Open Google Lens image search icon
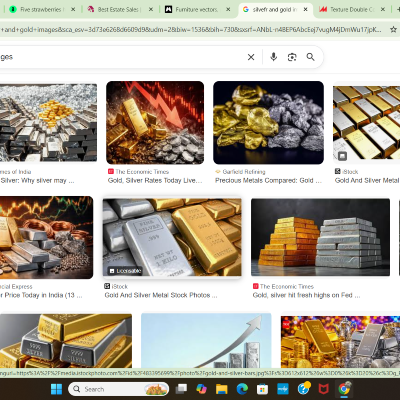 point(292,57)
